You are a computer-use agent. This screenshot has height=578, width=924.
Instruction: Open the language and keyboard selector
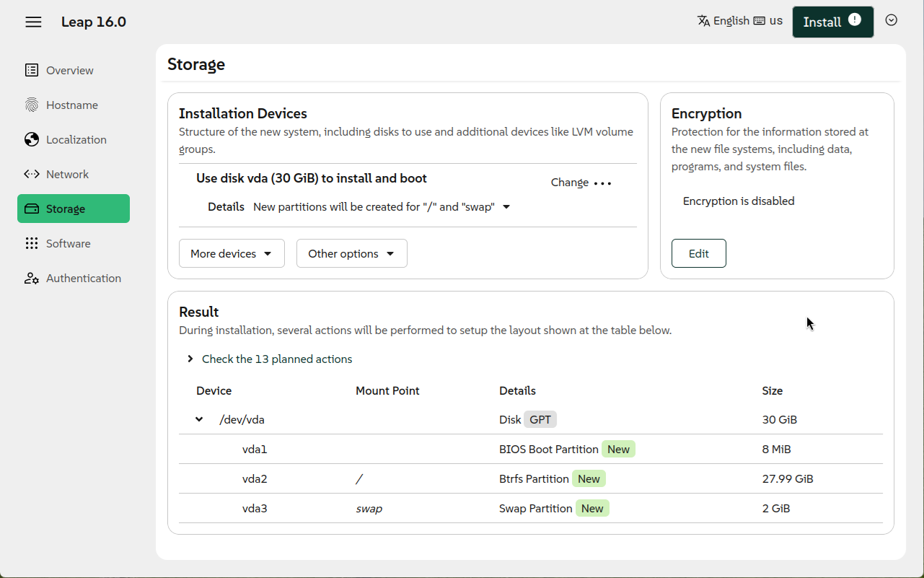point(739,21)
